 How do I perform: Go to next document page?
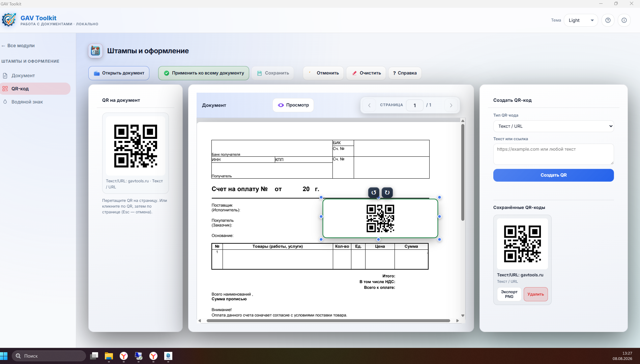point(451,105)
